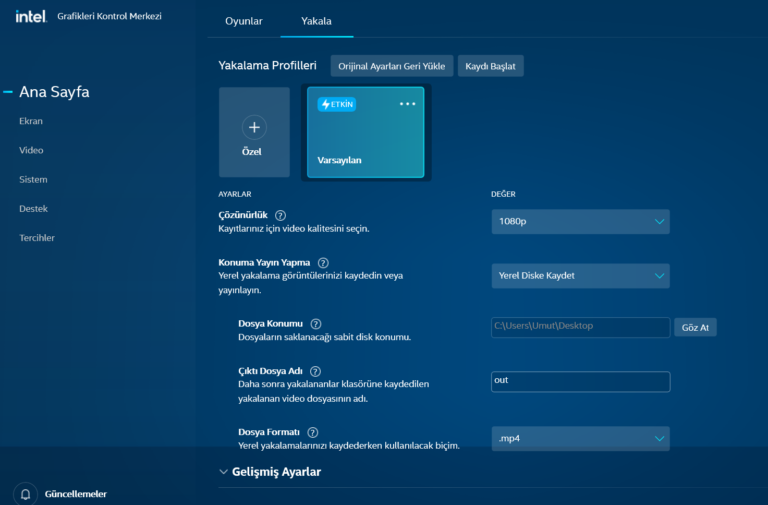
Task: Open the Tercihler sidebar section
Action: [x=37, y=238]
